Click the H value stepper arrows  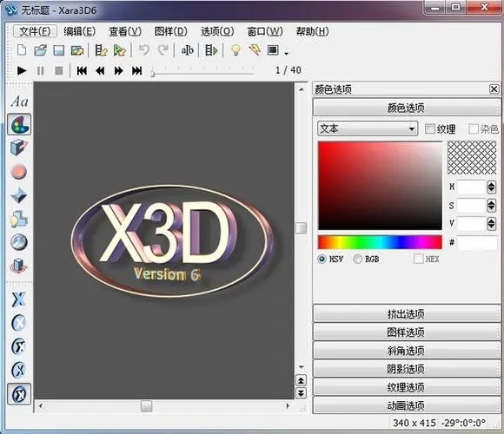pos(491,187)
